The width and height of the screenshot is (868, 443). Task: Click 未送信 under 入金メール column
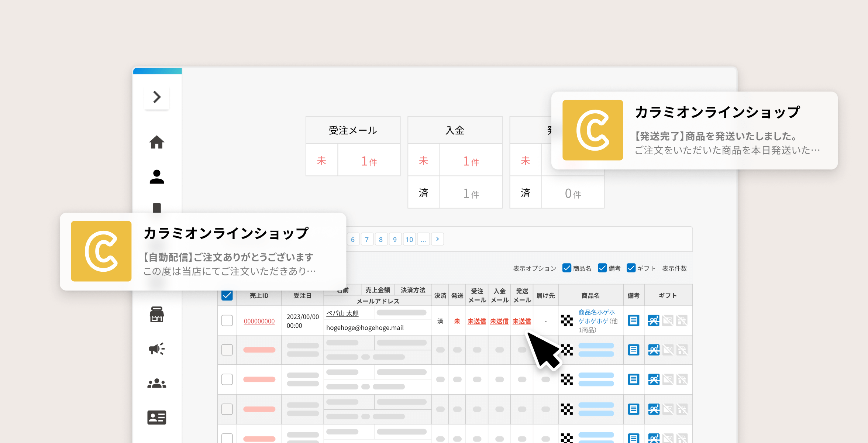(x=499, y=321)
